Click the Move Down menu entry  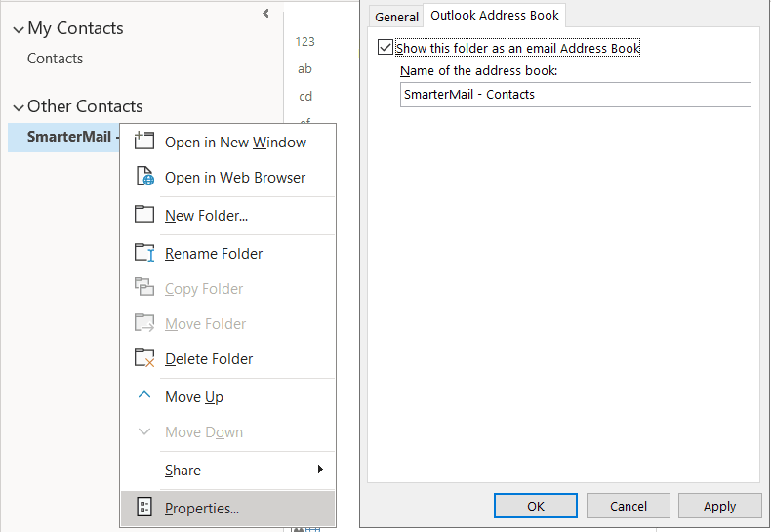coord(228,432)
